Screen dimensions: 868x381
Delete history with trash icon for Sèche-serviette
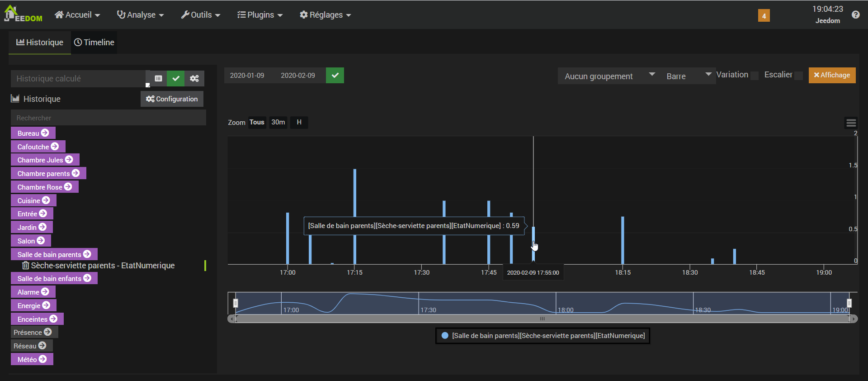click(x=26, y=266)
